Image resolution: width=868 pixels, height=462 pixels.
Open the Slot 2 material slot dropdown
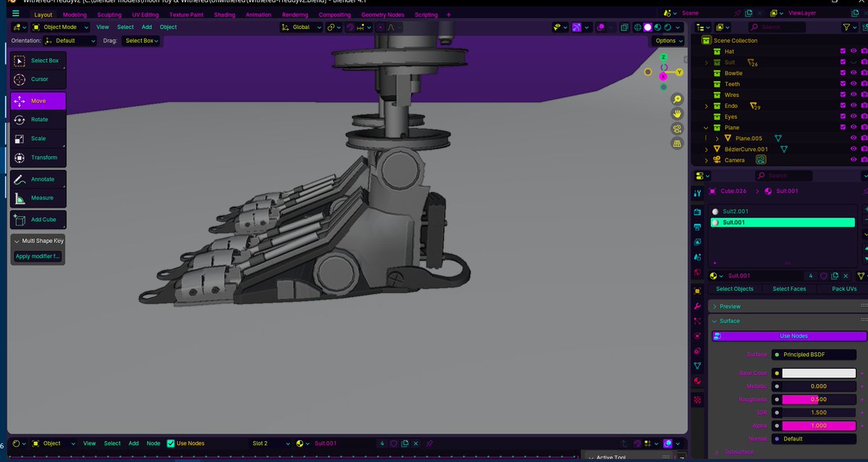click(270, 443)
